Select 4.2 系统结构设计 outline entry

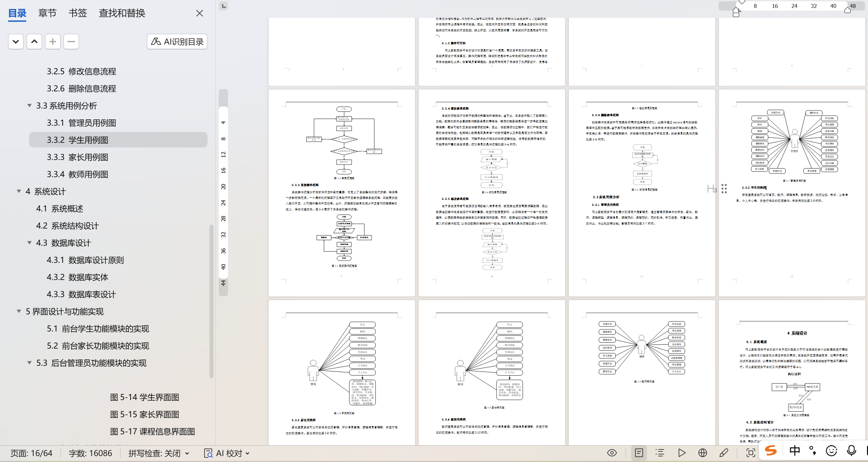(67, 226)
